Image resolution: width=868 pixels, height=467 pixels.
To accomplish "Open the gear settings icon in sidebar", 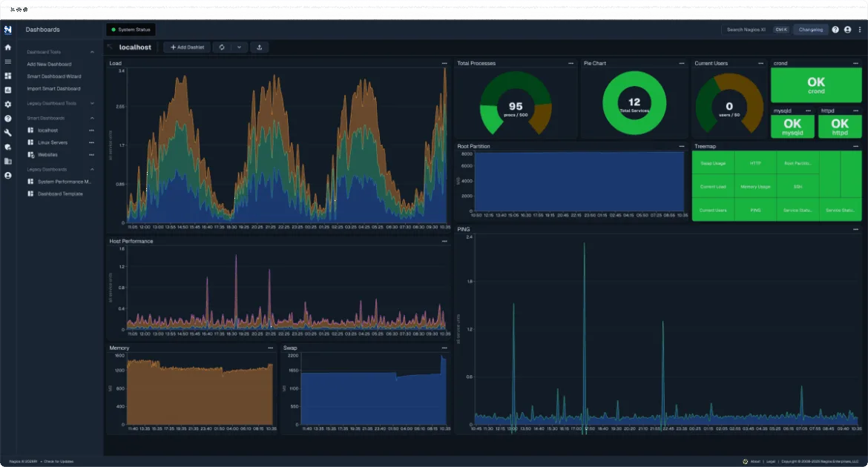I will [x=7, y=105].
